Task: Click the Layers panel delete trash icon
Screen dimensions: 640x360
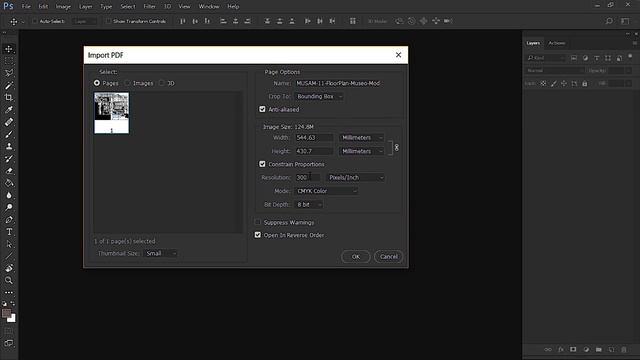Action: pos(624,349)
